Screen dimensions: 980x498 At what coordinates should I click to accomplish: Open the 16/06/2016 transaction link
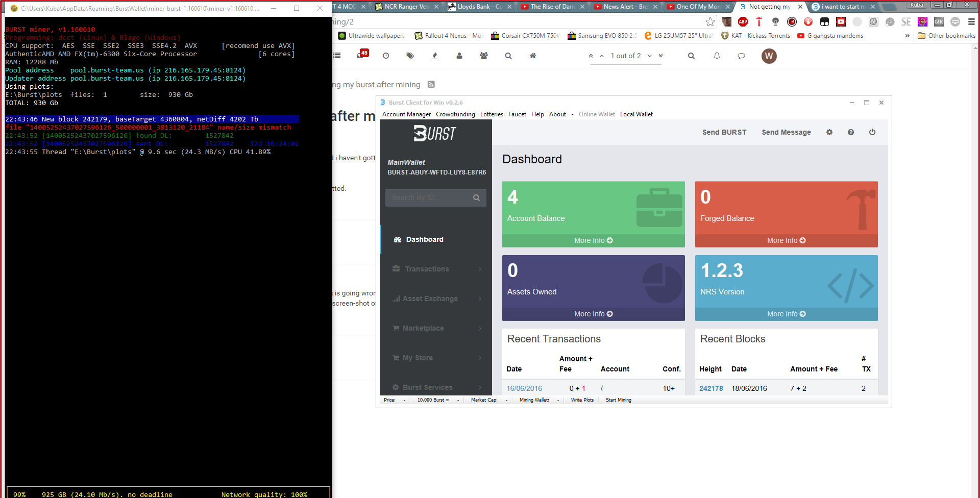pyautogui.click(x=524, y=388)
